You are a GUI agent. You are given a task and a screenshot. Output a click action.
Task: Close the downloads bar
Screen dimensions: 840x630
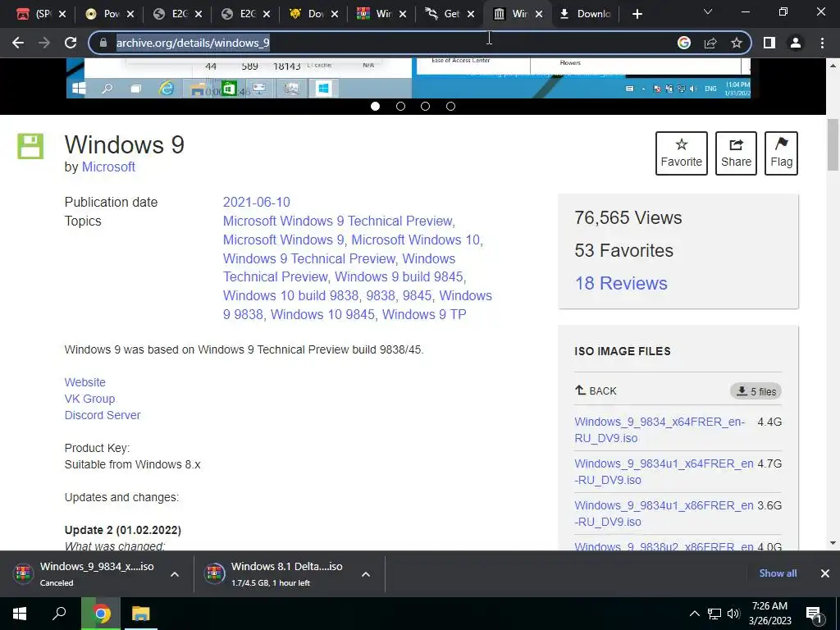pyautogui.click(x=825, y=573)
